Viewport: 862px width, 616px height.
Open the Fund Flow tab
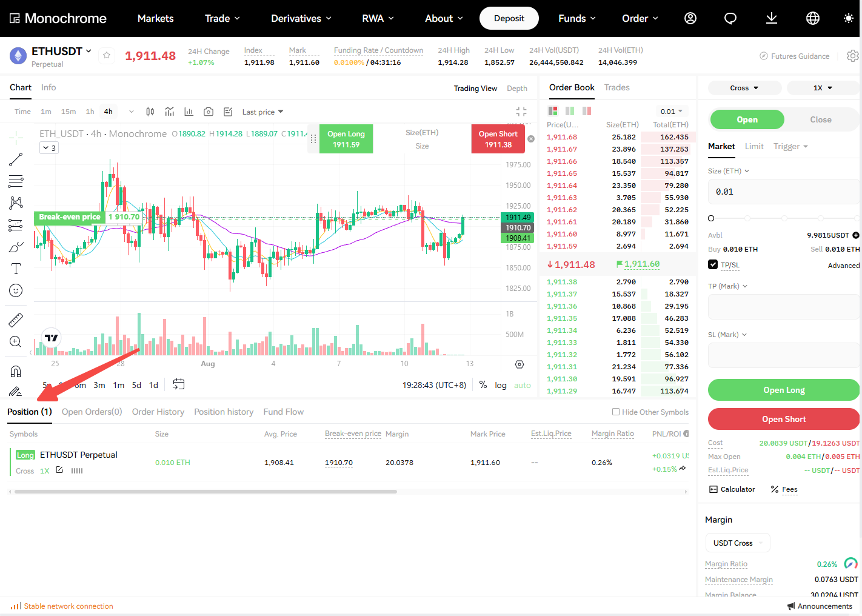[x=284, y=412]
